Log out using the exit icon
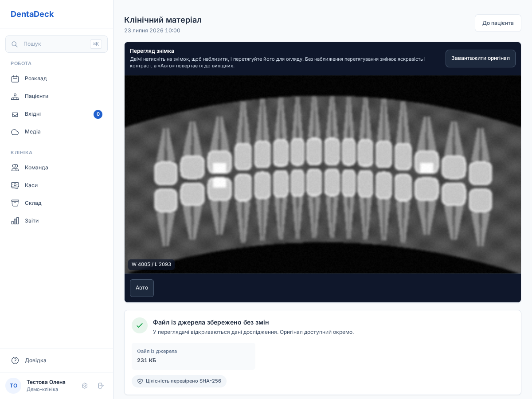Screen dimensions: 532x399 click(101, 386)
